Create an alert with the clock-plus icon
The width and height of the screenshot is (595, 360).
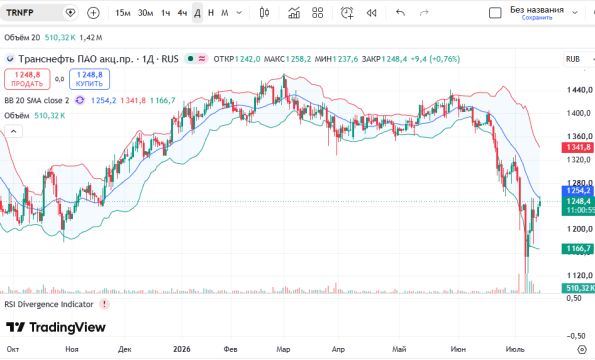pos(347,13)
